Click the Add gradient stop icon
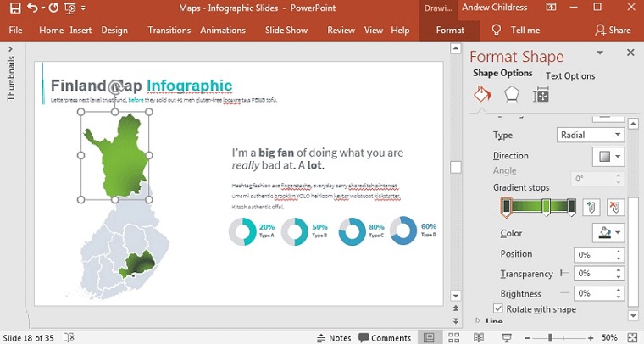 592,207
